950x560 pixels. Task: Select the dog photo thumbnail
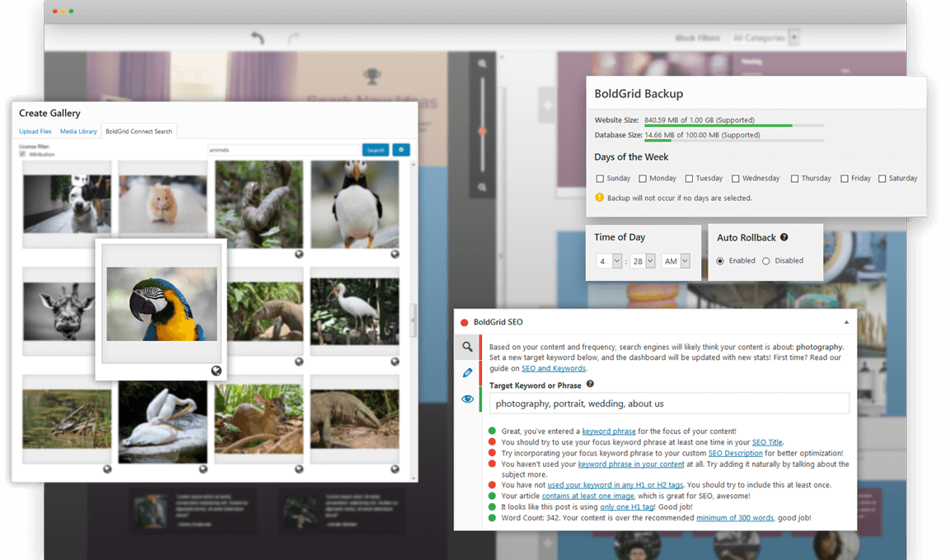(x=67, y=204)
